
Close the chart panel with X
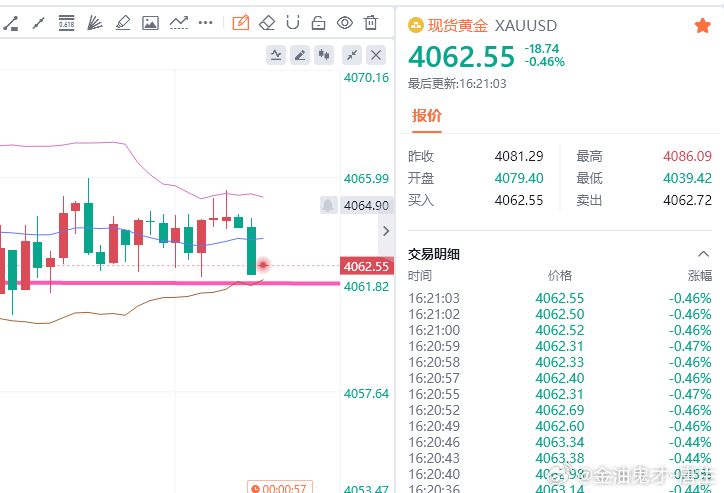[376, 55]
